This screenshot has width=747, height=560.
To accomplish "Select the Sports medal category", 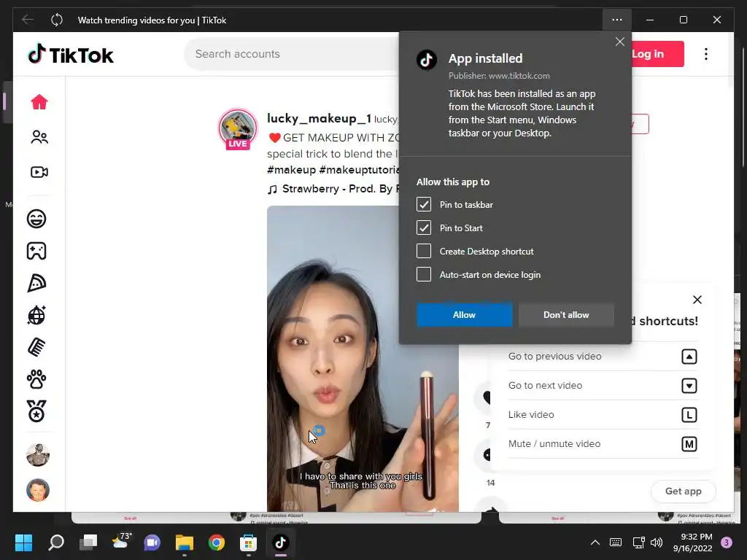I will coord(36,411).
